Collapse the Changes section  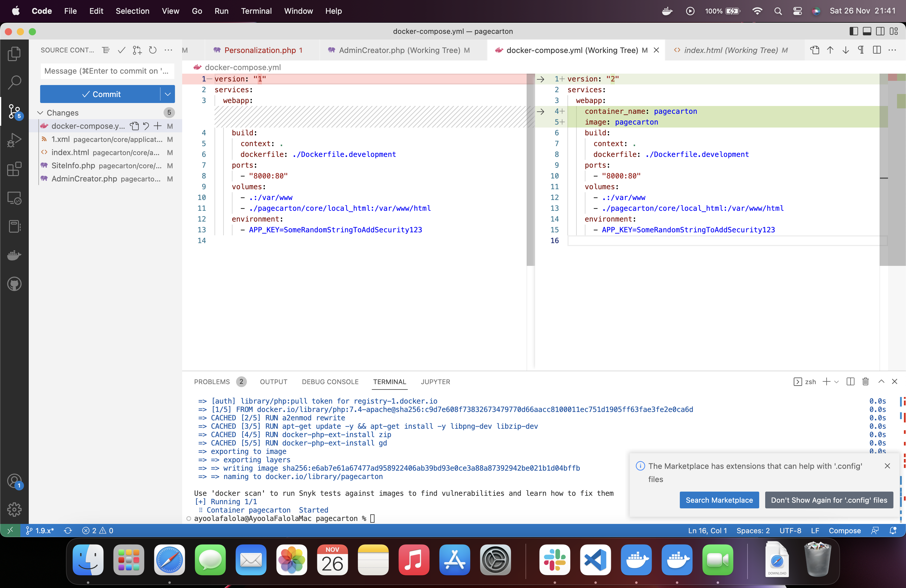pyautogui.click(x=40, y=113)
